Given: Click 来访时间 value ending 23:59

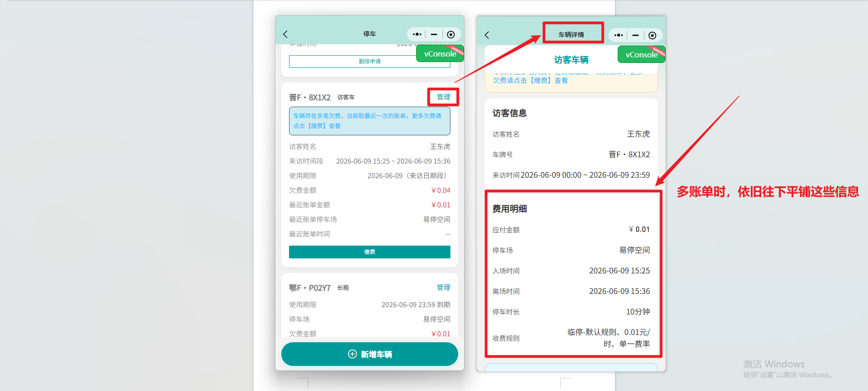Looking at the screenshot, I should point(585,175).
